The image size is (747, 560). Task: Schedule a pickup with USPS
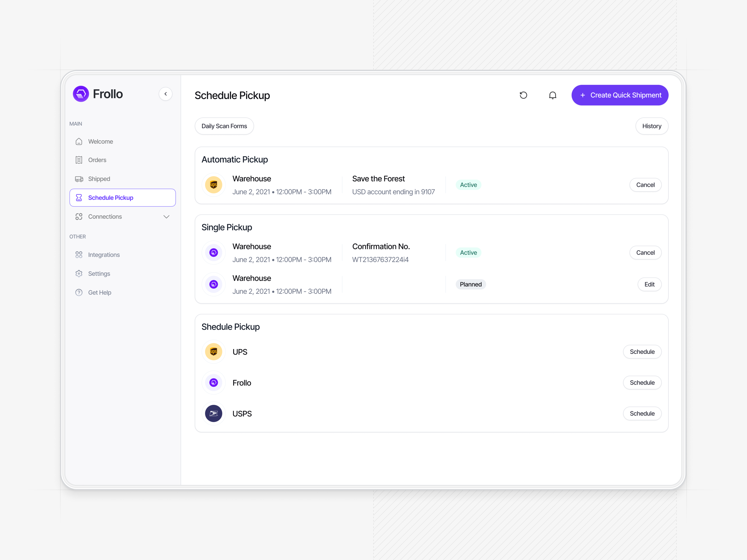[x=642, y=413]
